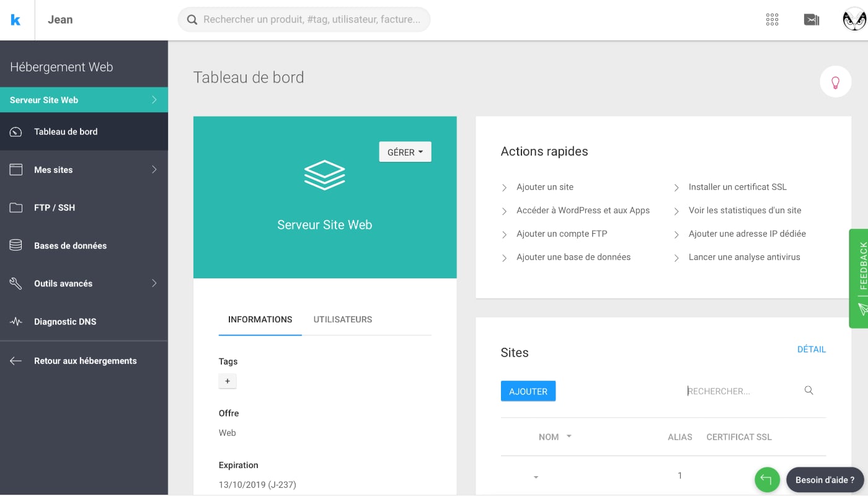Expand the Mes sites sidebar submenu
This screenshot has height=496, width=868.
point(154,170)
